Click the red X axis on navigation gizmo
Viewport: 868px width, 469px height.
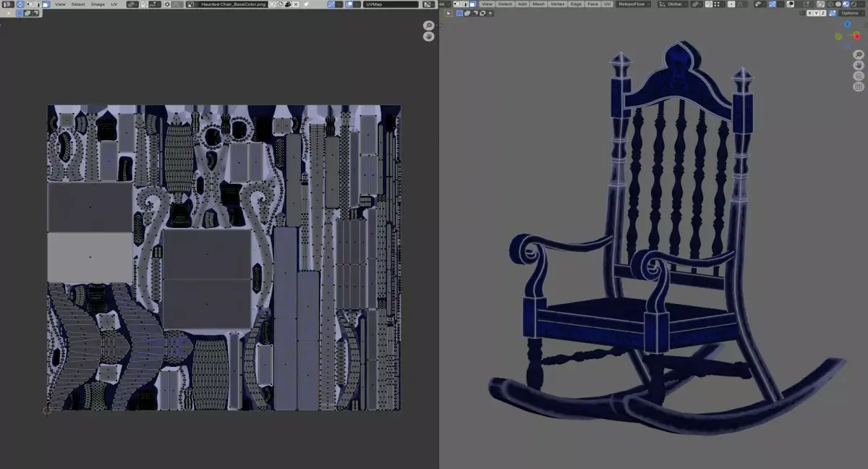(856, 35)
